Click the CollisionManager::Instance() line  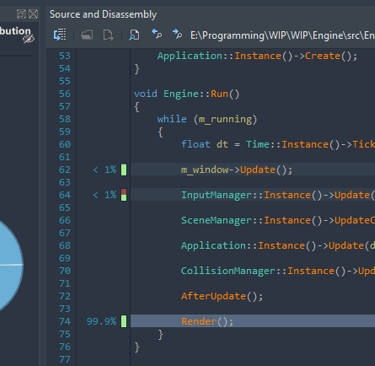pyautogui.click(x=278, y=271)
